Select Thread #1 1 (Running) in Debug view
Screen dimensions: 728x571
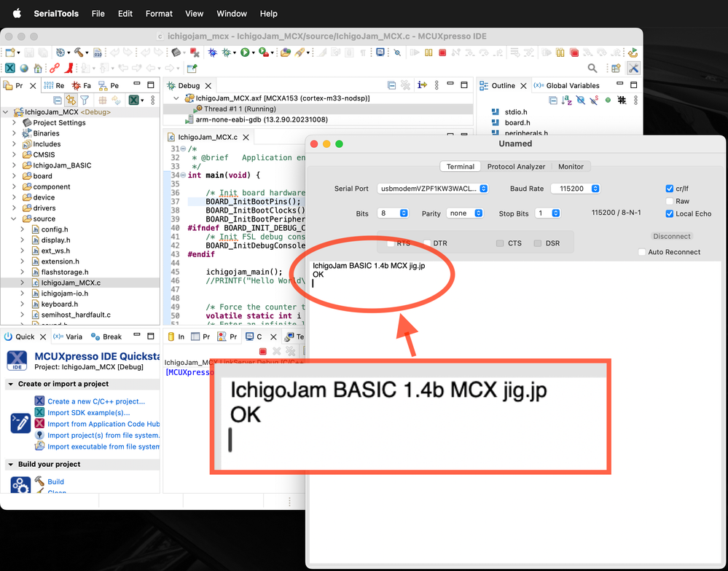pyautogui.click(x=240, y=109)
